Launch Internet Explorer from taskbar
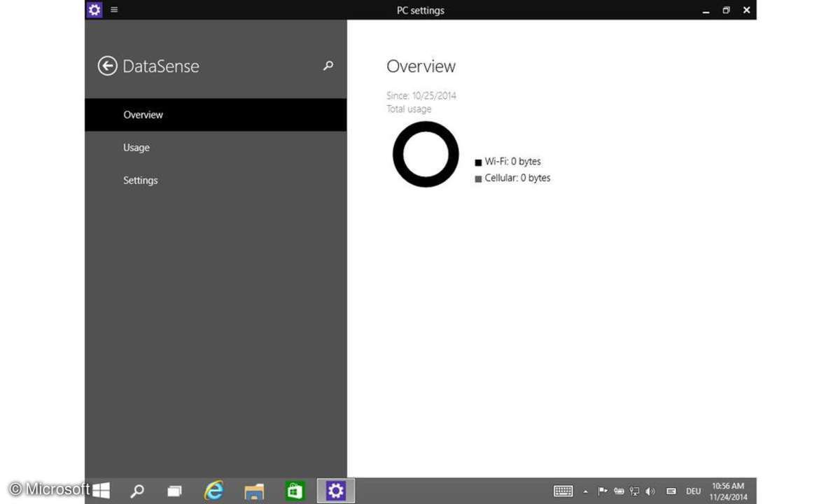Screen dimensions: 840x504 click(213, 491)
